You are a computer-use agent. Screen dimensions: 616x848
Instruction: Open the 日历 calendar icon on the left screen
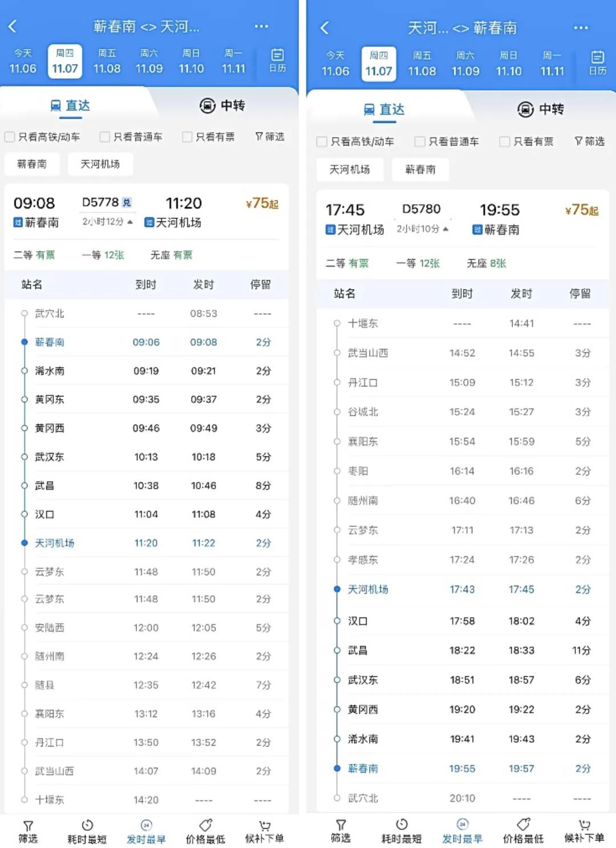pos(277,60)
